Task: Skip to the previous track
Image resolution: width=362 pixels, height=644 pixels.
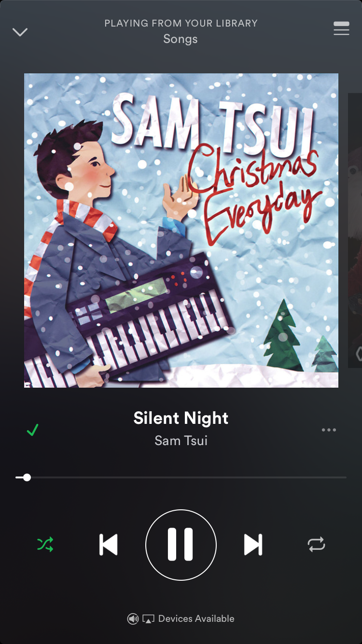Action: [108, 545]
